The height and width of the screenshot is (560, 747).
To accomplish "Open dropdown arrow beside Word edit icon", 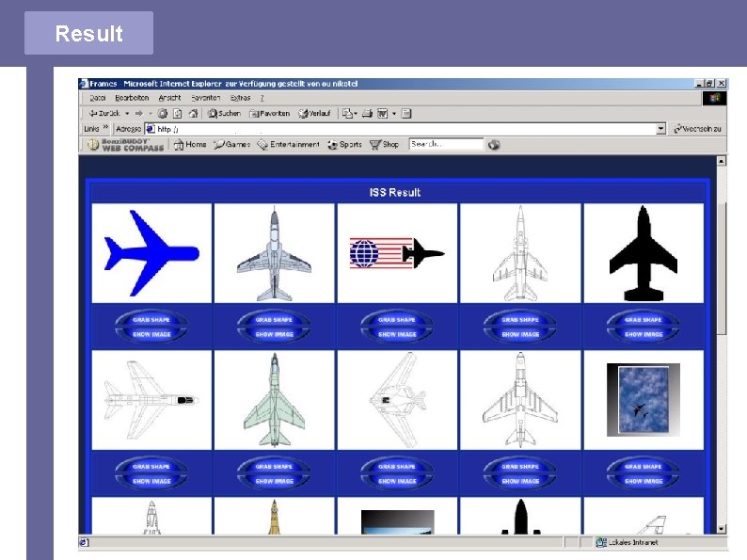I will 394,114.
